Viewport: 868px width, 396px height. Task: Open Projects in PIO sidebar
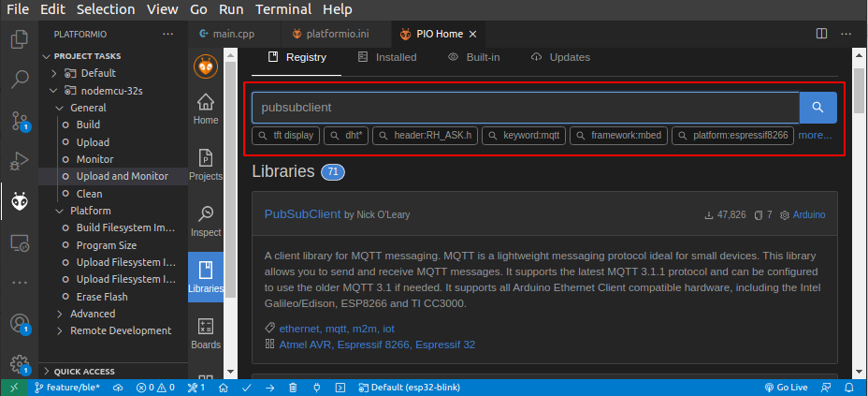[206, 165]
